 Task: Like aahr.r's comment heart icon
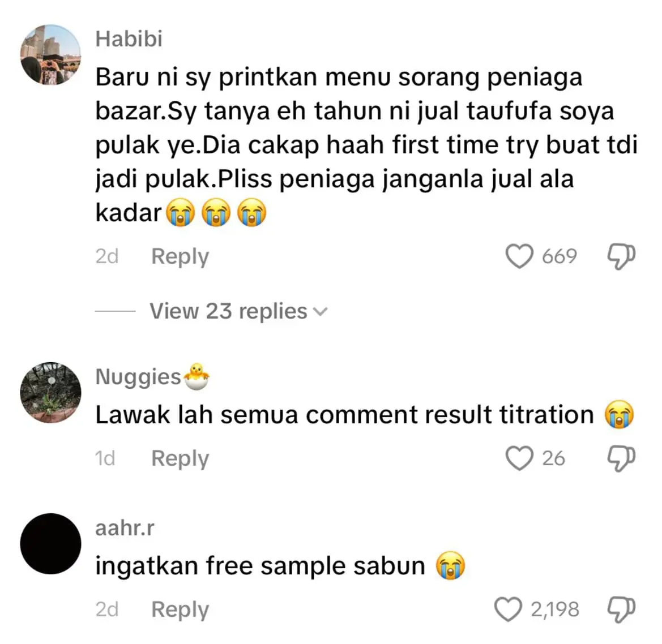[x=508, y=609]
